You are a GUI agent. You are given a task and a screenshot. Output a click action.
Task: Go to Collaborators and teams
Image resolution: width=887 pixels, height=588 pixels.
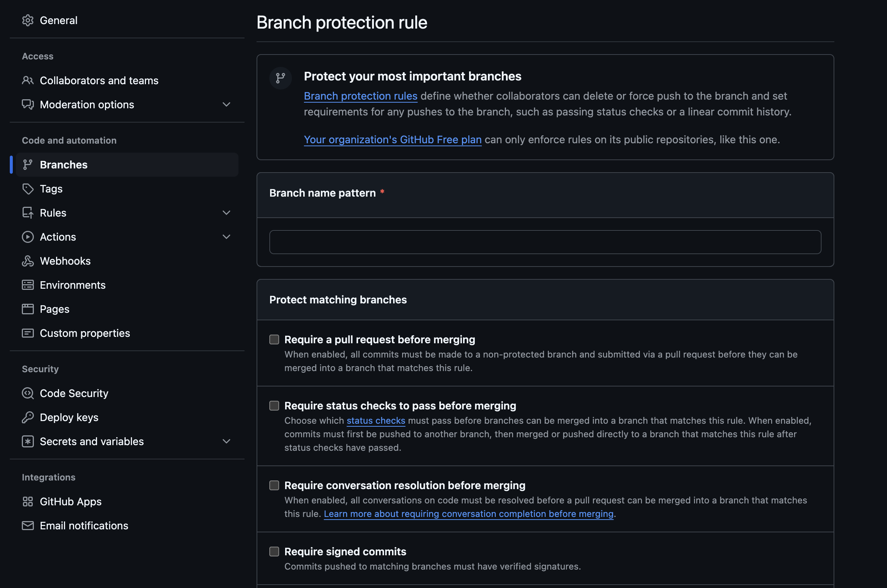click(99, 80)
